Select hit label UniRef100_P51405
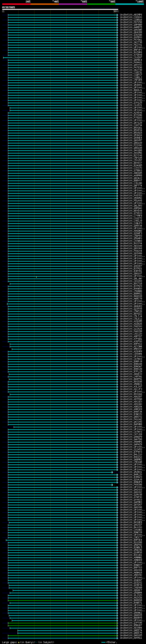This screenshot has width=146, height=644. tap(131, 201)
